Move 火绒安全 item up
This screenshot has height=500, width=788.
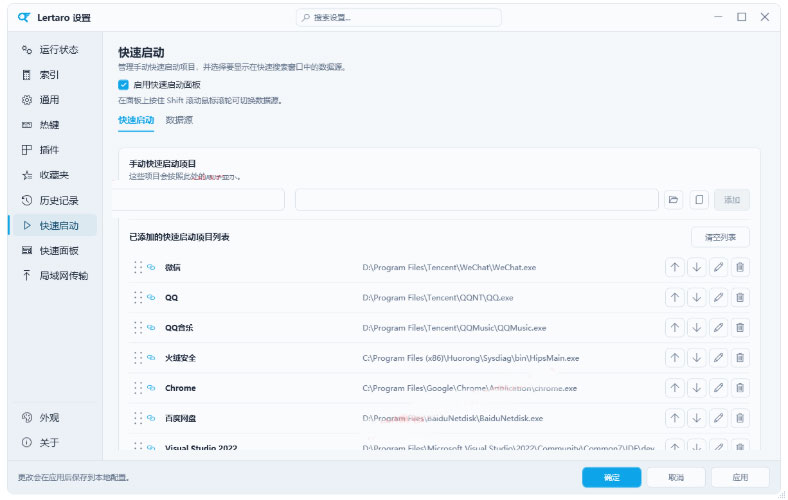point(674,358)
